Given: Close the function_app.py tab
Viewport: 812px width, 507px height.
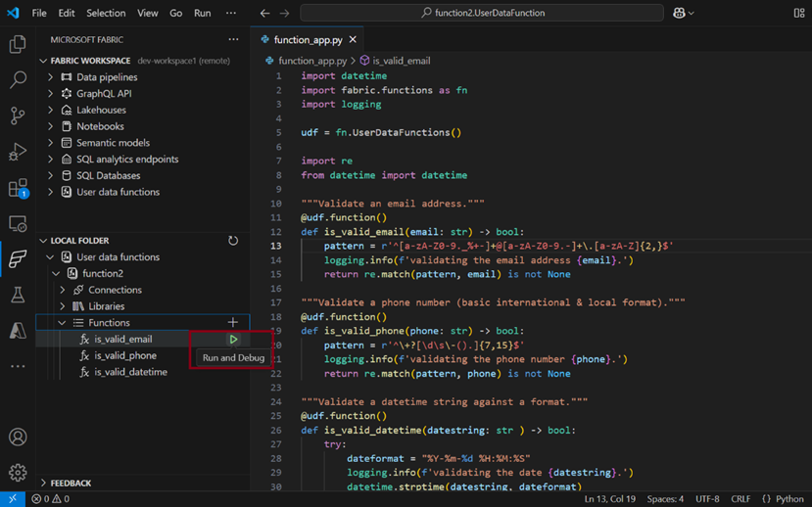Looking at the screenshot, I should coord(353,39).
